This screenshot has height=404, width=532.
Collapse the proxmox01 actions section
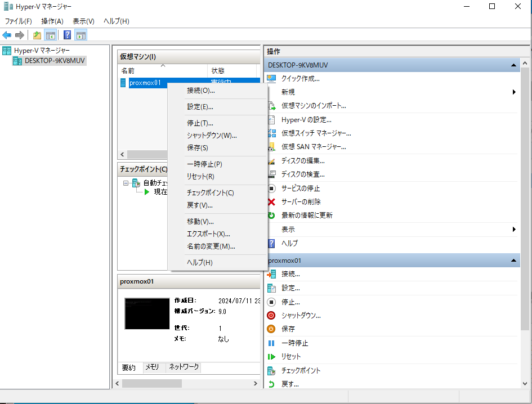pyautogui.click(x=513, y=261)
